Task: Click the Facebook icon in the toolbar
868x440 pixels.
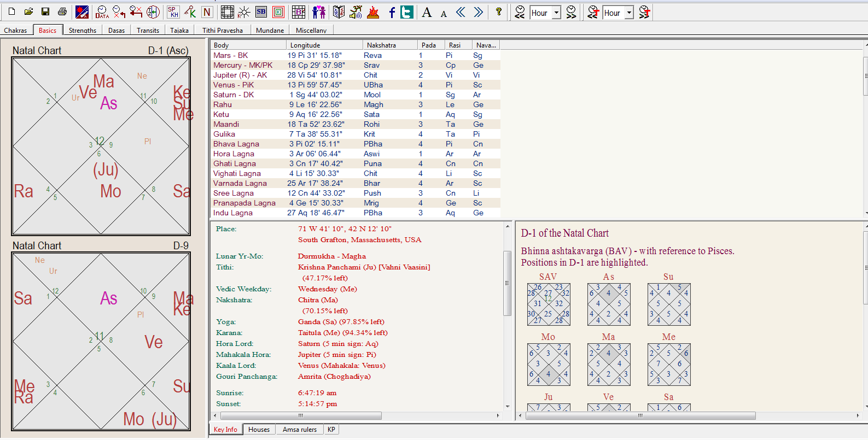Action: [x=392, y=12]
